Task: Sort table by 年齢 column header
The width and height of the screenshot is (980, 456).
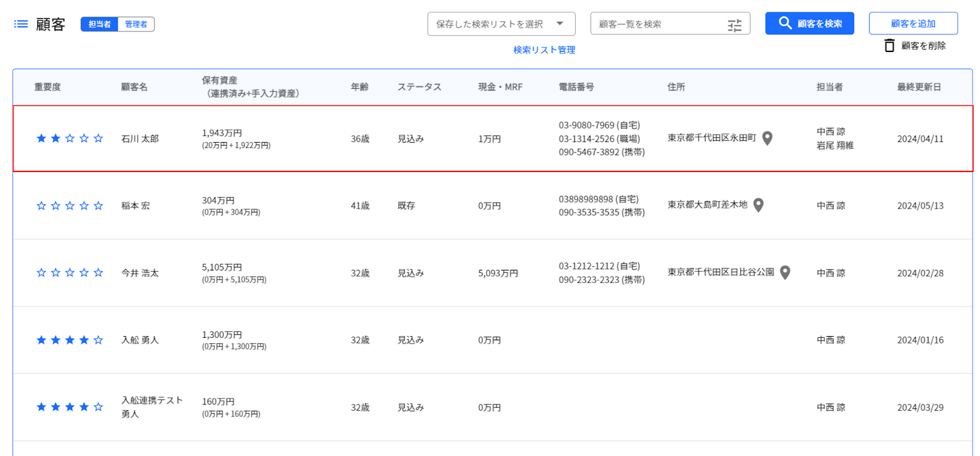Action: tap(360, 87)
